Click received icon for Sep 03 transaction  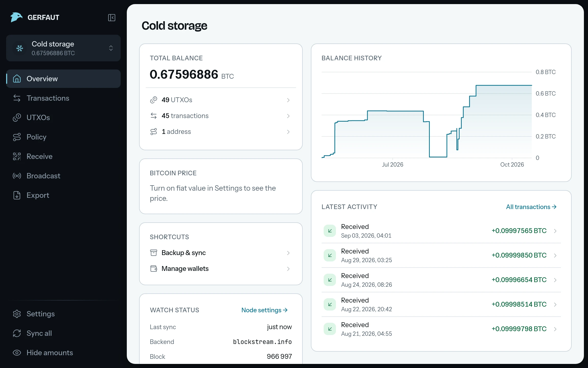click(330, 231)
